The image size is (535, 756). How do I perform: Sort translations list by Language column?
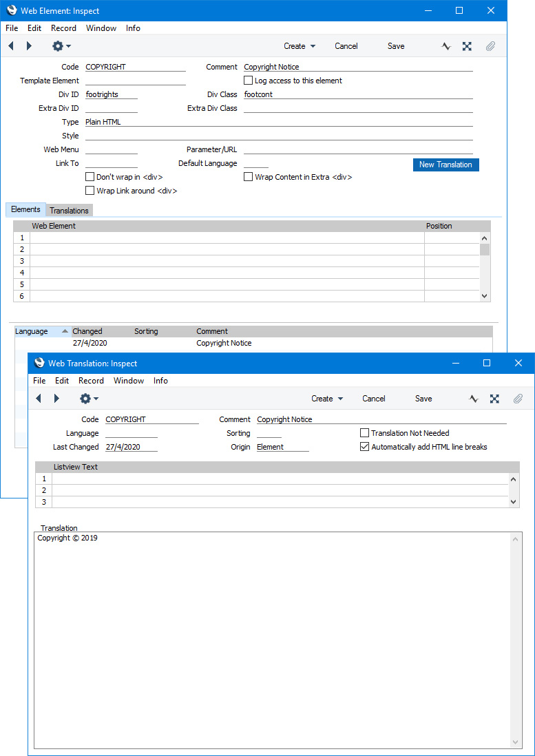43,331
